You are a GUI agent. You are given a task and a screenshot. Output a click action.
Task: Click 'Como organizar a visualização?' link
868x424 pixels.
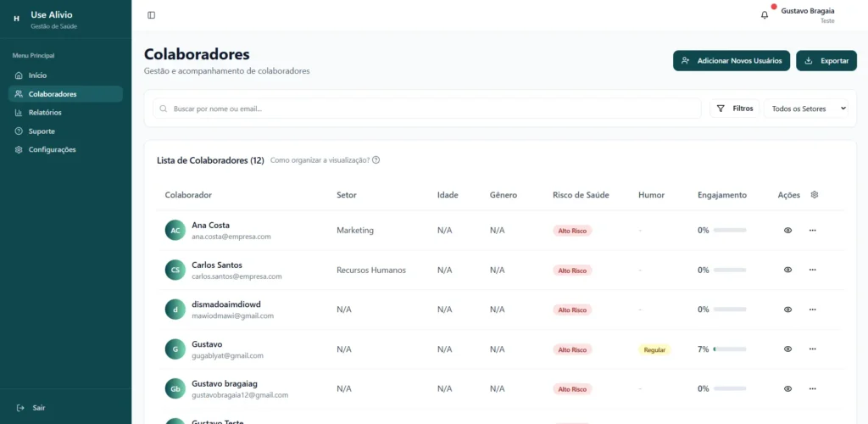(320, 160)
